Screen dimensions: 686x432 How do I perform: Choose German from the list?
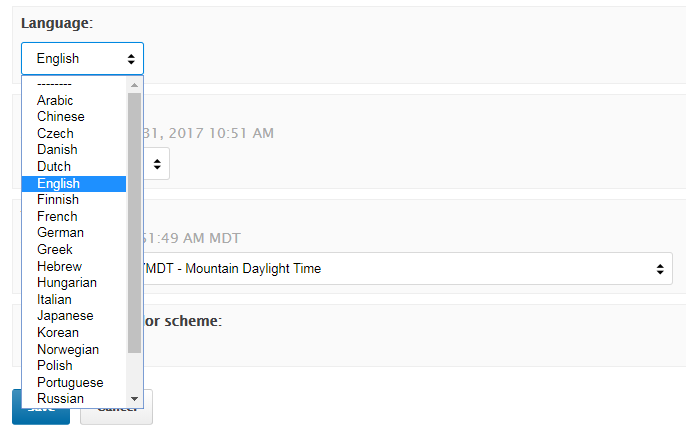click(x=60, y=233)
